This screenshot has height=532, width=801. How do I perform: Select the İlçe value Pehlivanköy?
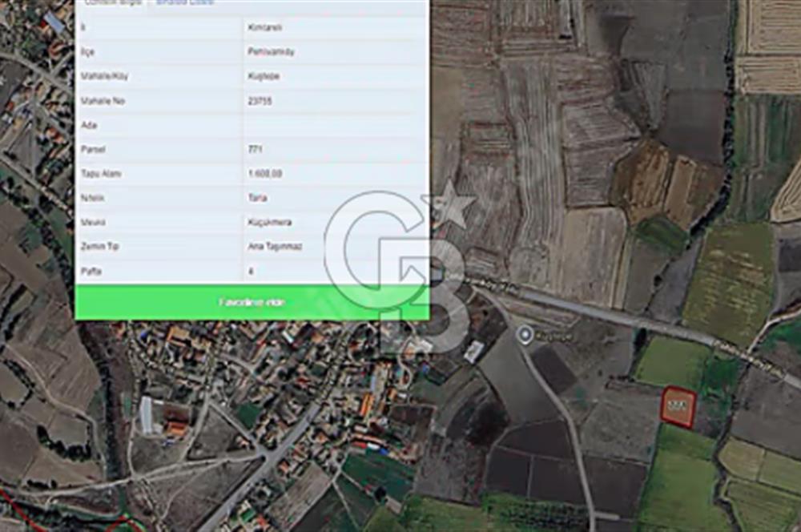point(269,51)
